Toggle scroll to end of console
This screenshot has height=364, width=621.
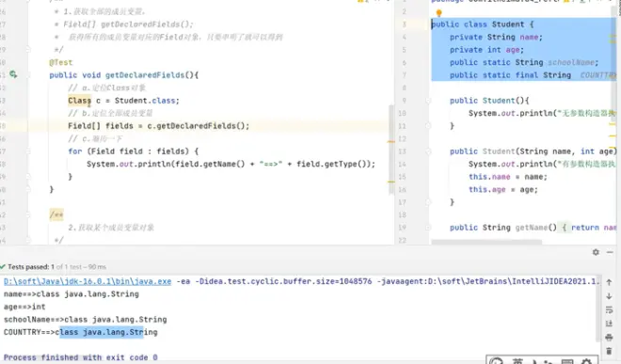pyautogui.click(x=609, y=324)
